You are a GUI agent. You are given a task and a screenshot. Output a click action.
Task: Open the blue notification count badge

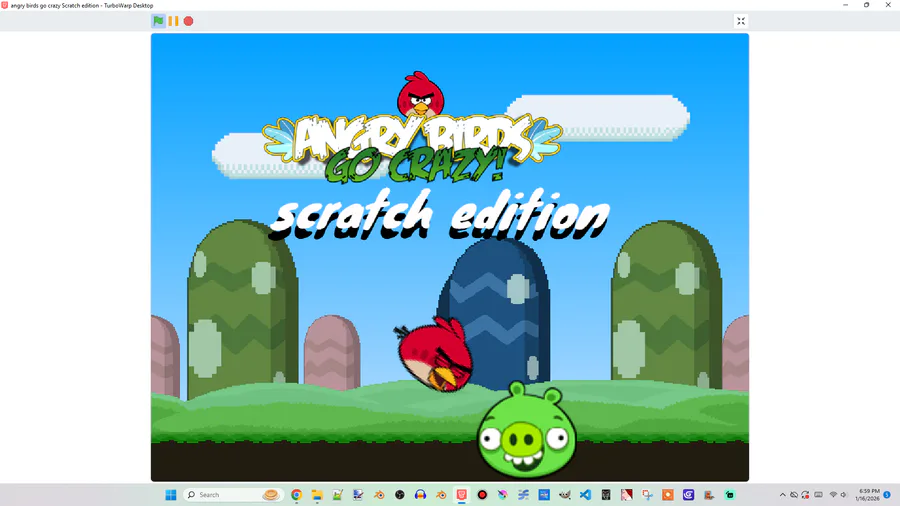tap(887, 495)
